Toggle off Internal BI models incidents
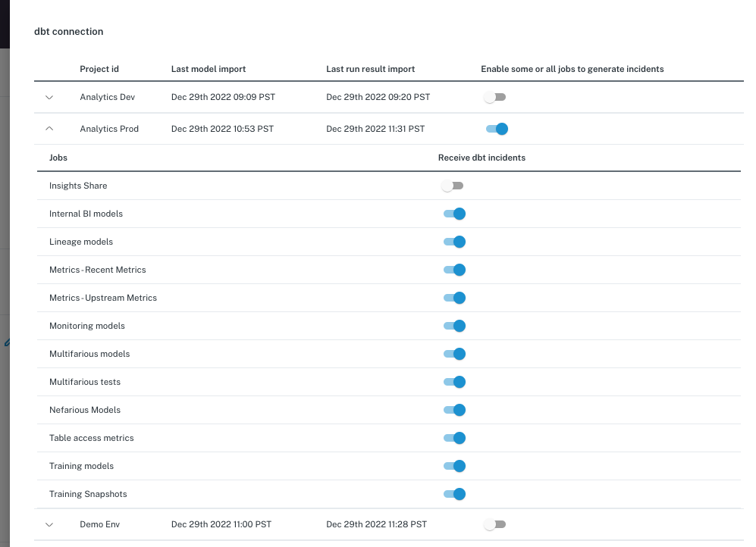The image size is (756, 547). pos(454,214)
